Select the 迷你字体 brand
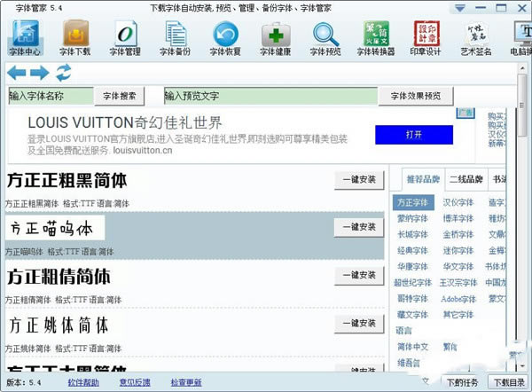 click(x=458, y=251)
